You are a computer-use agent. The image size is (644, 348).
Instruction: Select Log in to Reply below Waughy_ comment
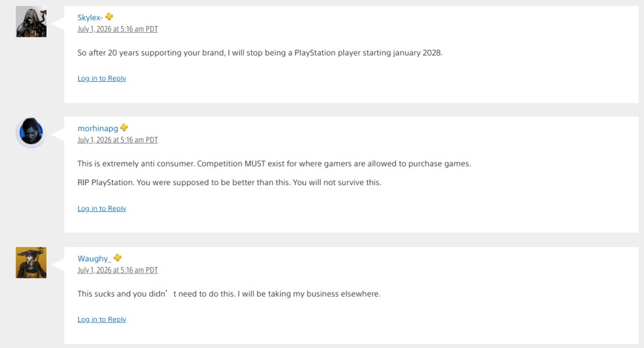pyautogui.click(x=102, y=319)
